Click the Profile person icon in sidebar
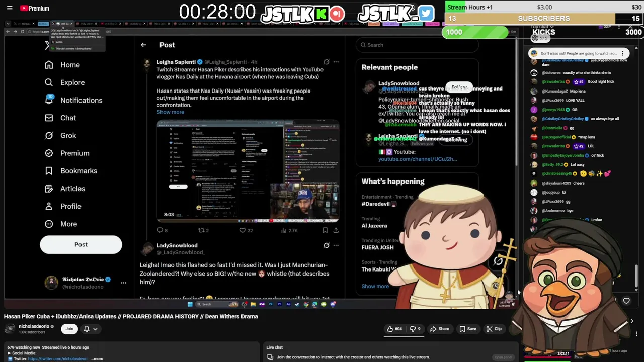 pos(49,206)
